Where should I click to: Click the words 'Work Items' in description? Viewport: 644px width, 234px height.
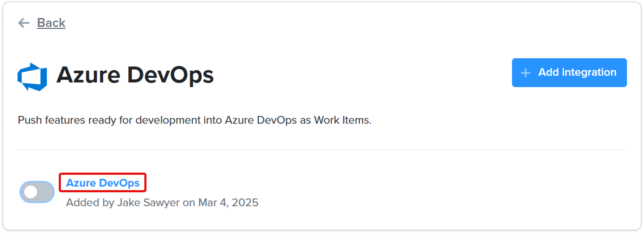pos(342,120)
